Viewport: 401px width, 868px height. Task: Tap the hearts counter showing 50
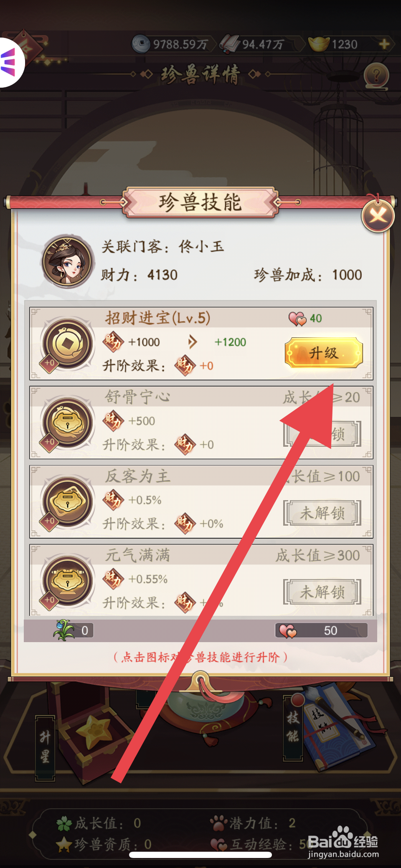pyautogui.click(x=321, y=630)
